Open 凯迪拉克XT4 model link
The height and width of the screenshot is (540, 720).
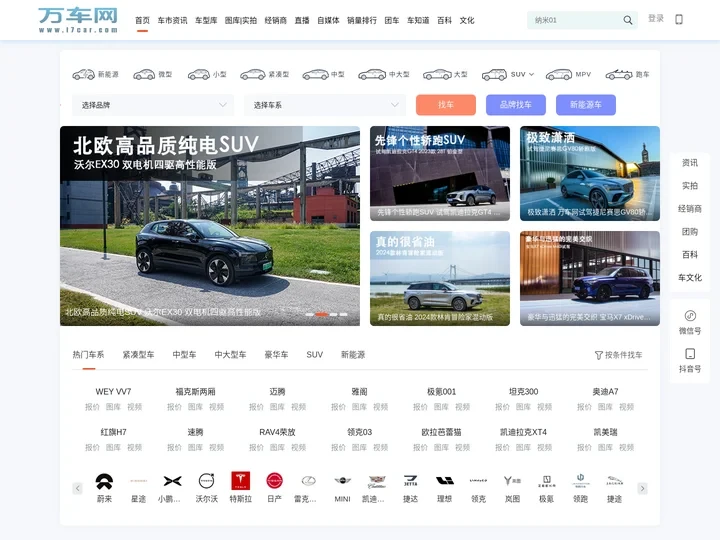pos(523,432)
